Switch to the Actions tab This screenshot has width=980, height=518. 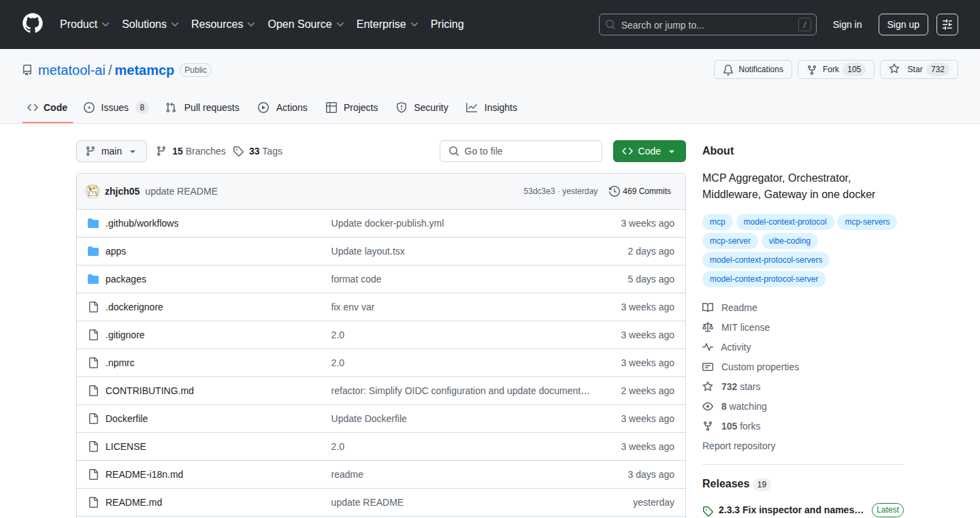click(x=282, y=108)
